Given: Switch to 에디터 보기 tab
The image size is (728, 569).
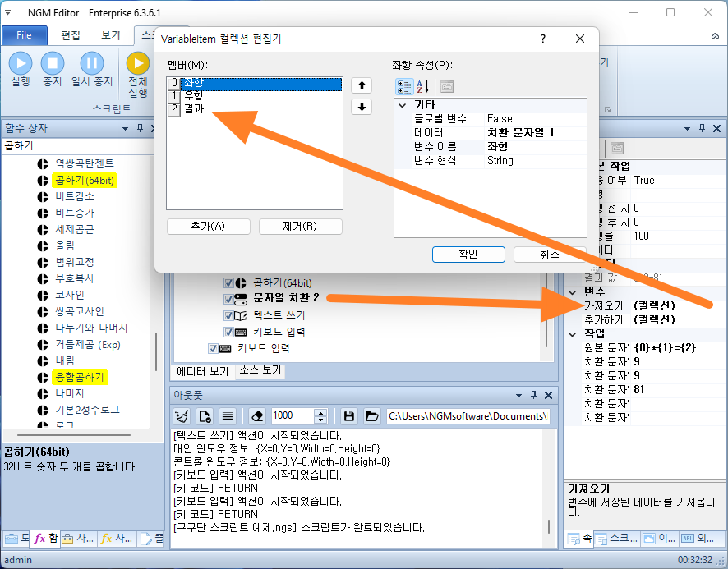Looking at the screenshot, I should pyautogui.click(x=203, y=371).
